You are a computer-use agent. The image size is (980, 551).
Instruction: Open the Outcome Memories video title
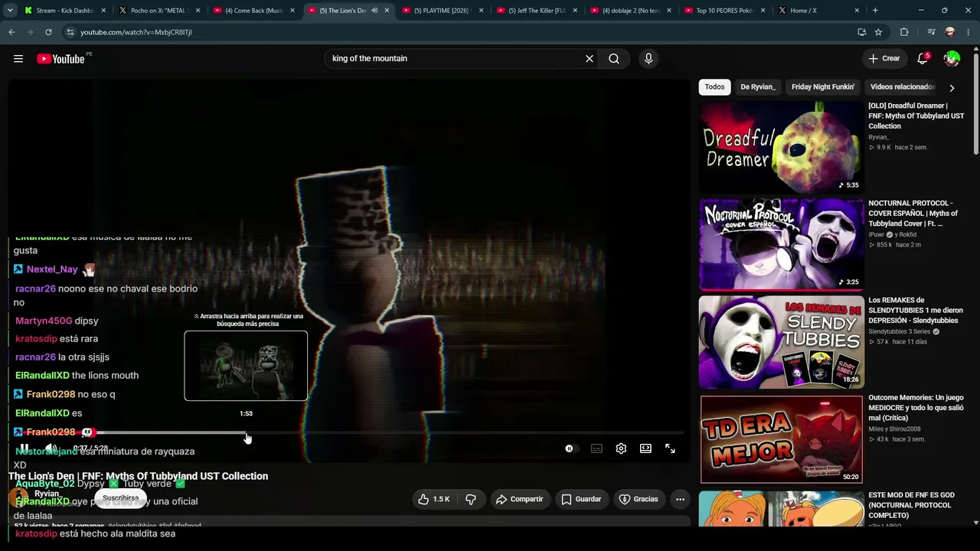click(x=916, y=408)
